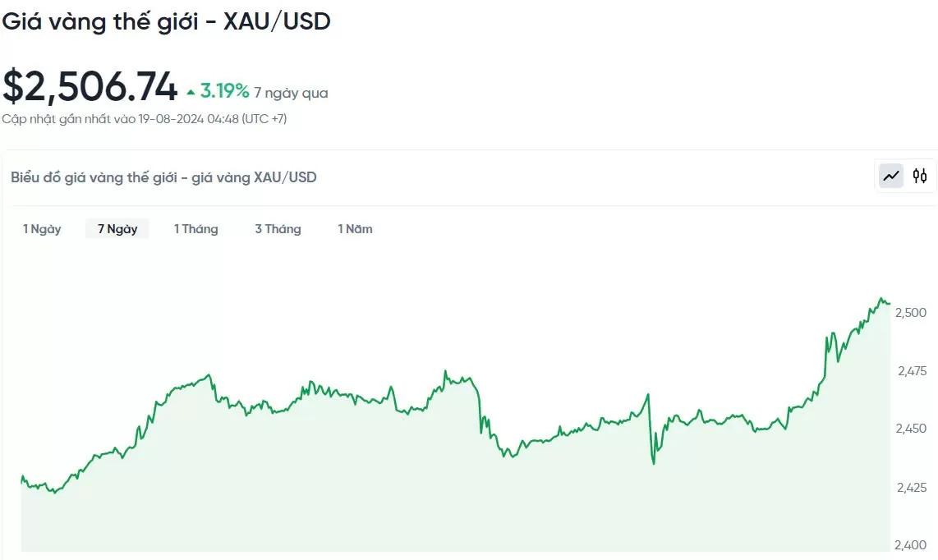Click the chart line's highest peak point
Viewport: 938px width, 560px height.
click(x=881, y=299)
